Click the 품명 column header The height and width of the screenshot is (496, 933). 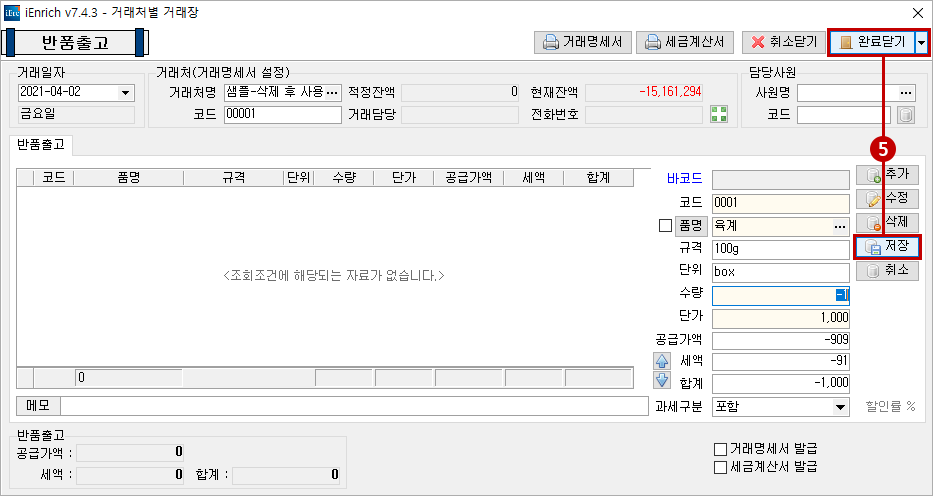coord(129,178)
